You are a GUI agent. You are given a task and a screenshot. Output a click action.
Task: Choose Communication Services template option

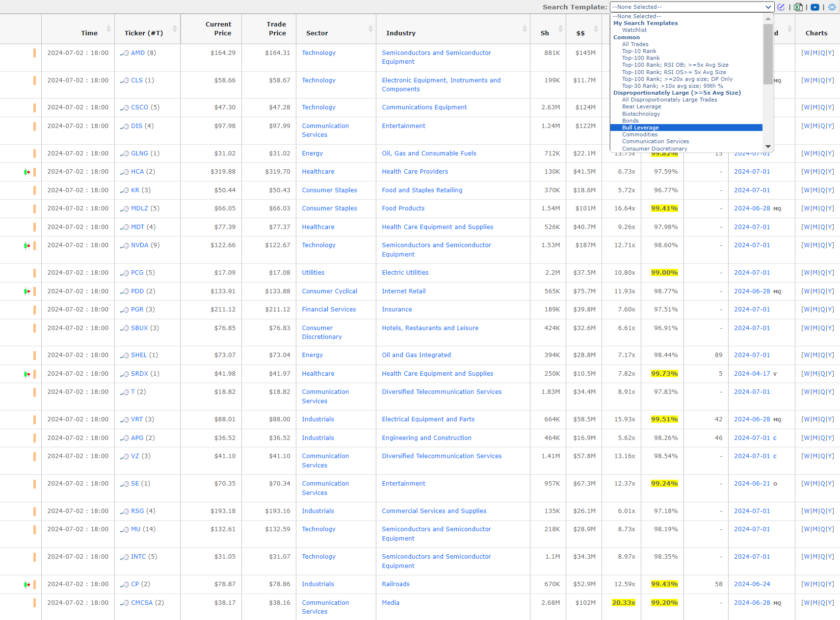coord(686,141)
